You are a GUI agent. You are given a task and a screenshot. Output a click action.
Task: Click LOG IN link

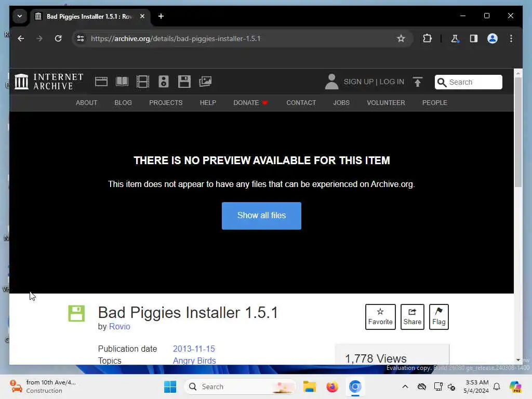coord(392,82)
